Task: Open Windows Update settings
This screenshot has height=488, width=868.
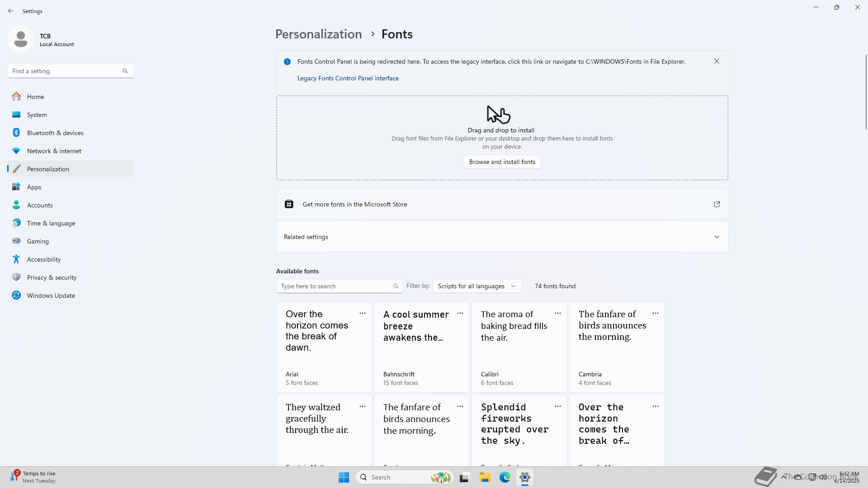Action: (x=51, y=296)
